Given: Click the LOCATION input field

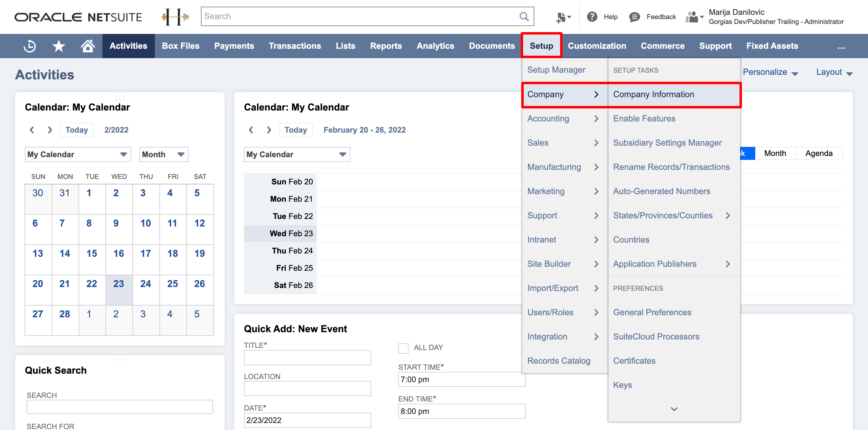Looking at the screenshot, I should tap(307, 389).
